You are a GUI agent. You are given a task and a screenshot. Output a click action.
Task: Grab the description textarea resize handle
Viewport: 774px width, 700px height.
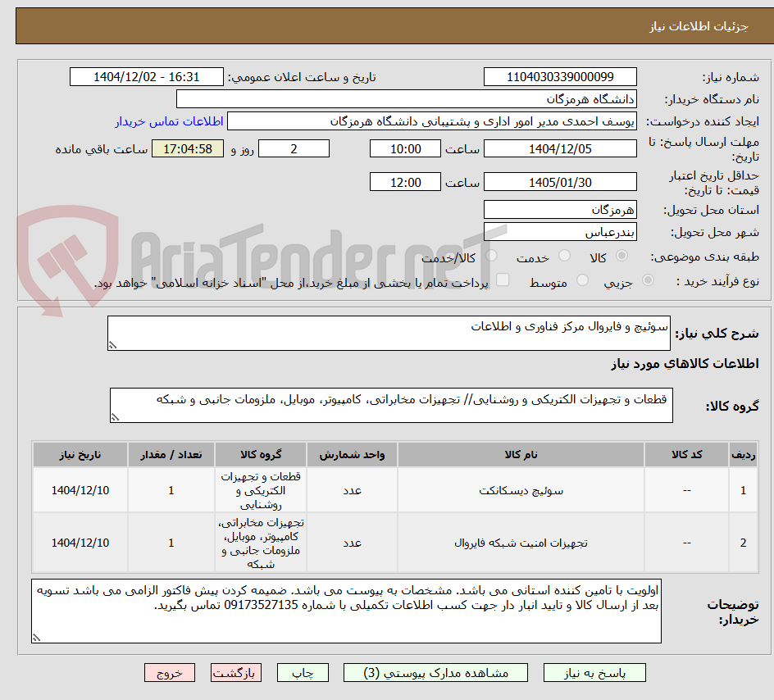(112, 345)
